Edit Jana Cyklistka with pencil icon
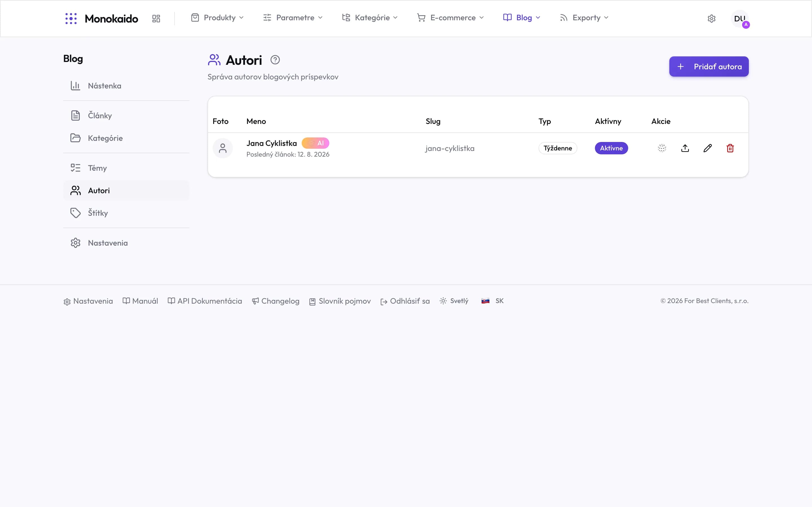 [x=707, y=148]
